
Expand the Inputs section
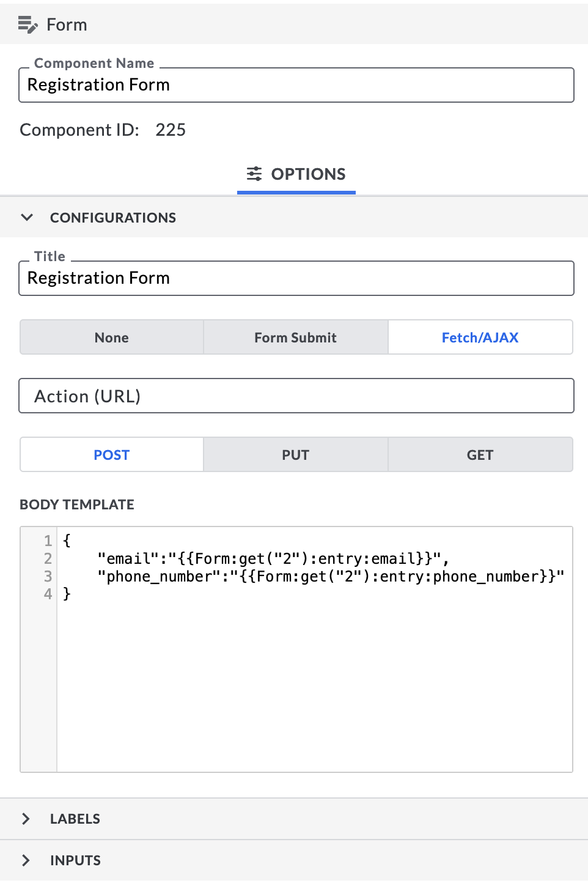[x=26, y=860]
